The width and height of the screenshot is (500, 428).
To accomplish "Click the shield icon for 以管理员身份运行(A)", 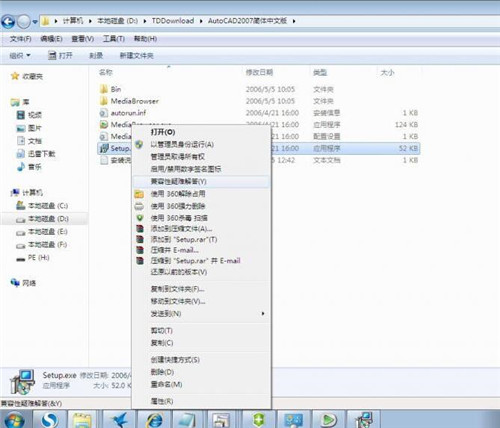I will pos(139,144).
